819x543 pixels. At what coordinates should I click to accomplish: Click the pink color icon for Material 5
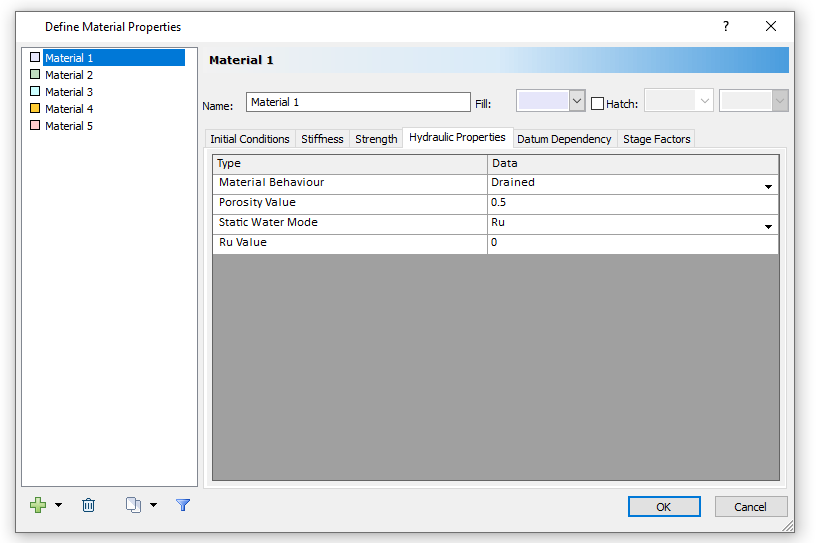pyautogui.click(x=35, y=126)
